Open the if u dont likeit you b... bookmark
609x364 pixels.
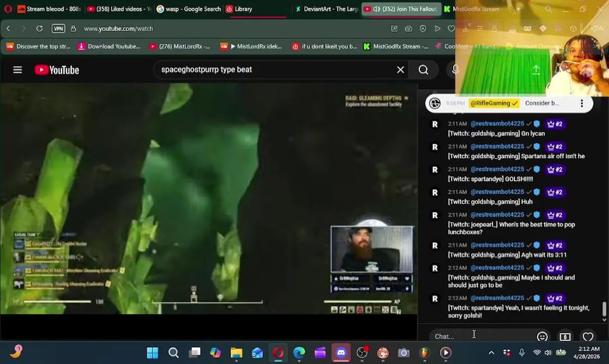324,47
